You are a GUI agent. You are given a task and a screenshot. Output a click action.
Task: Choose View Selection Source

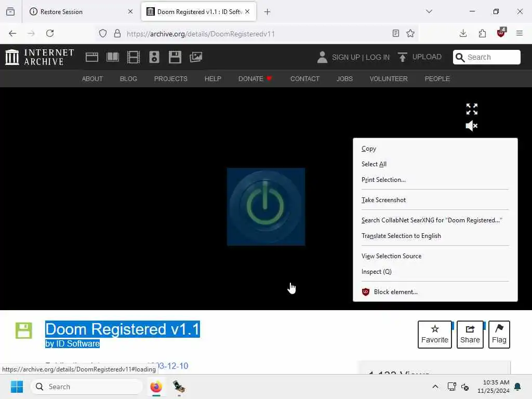(435, 256)
